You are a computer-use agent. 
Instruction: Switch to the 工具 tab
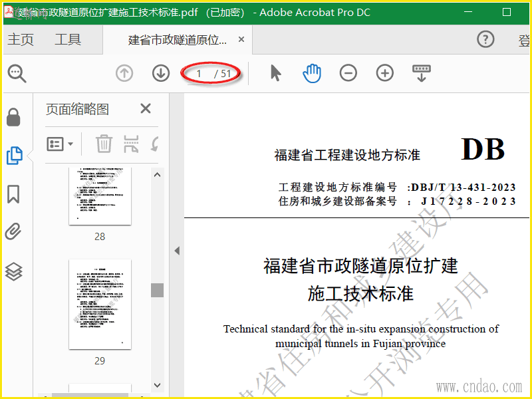point(68,39)
